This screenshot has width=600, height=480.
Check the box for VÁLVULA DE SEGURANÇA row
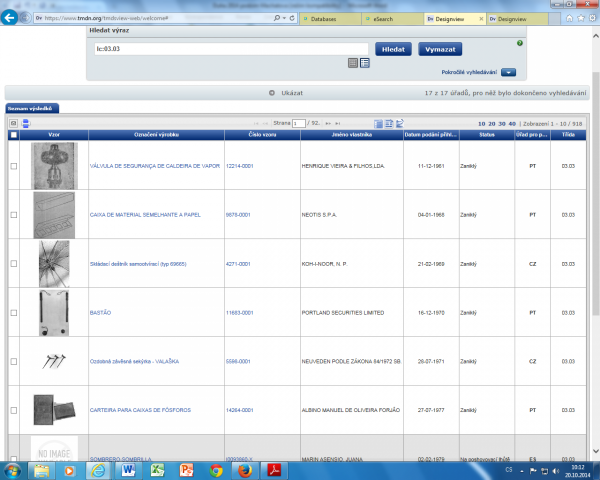13,165
